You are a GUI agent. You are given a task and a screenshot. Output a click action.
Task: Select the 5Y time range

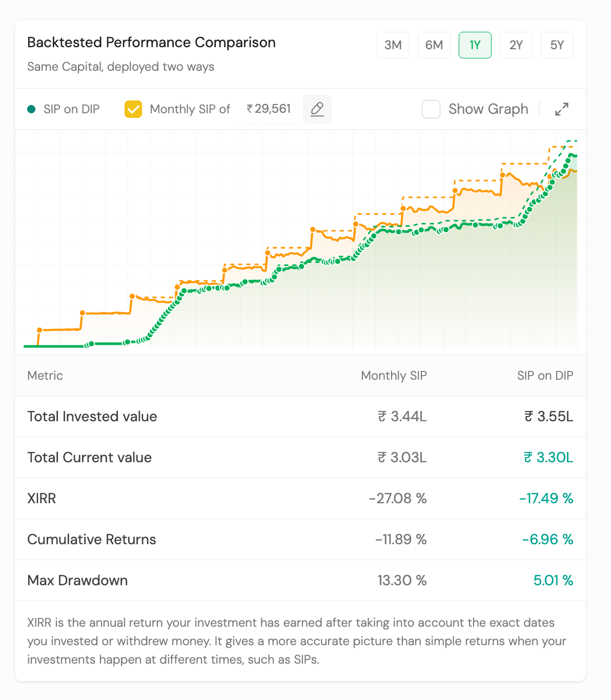click(x=557, y=45)
